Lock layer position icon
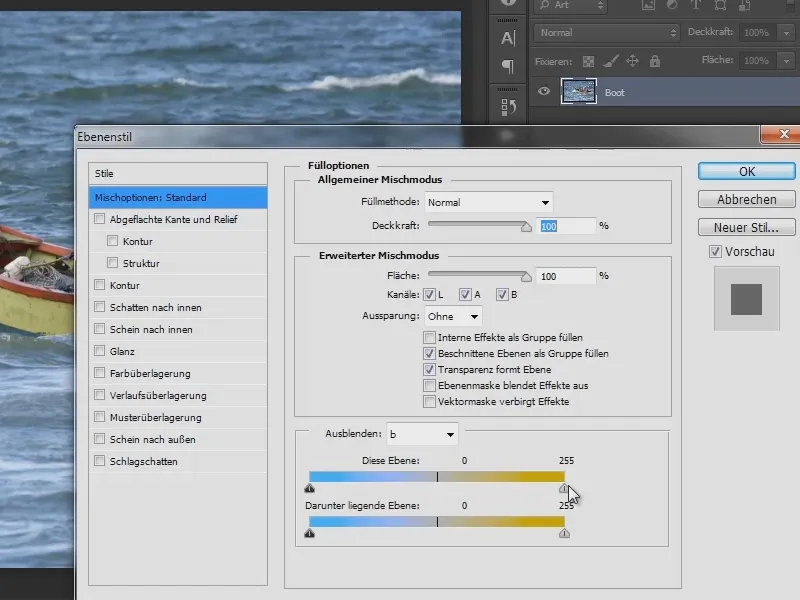This screenshot has width=800, height=600. [633, 62]
